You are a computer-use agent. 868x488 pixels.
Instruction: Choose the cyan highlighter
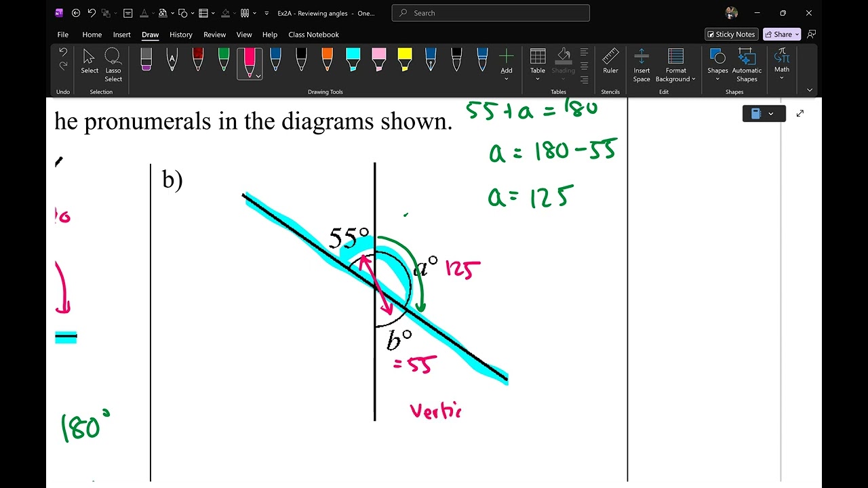tap(353, 60)
